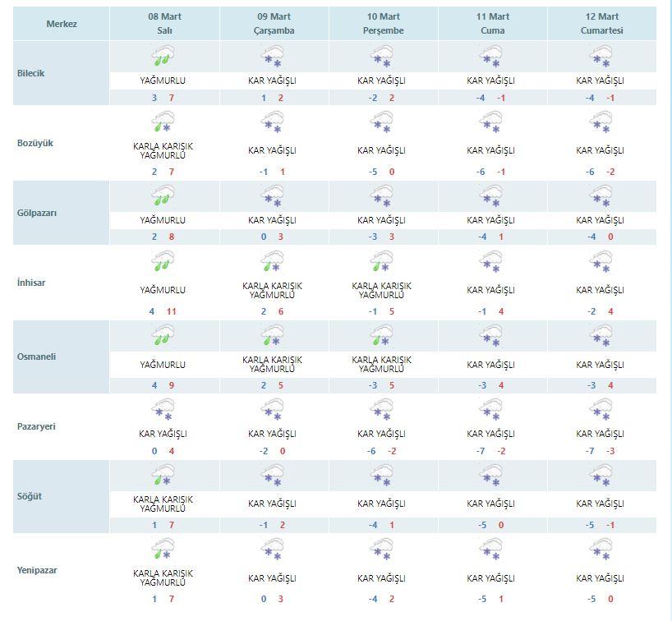This screenshot has height=621, width=672.
Task: Open the Pazaryeri district row label
Action: [x=36, y=426]
